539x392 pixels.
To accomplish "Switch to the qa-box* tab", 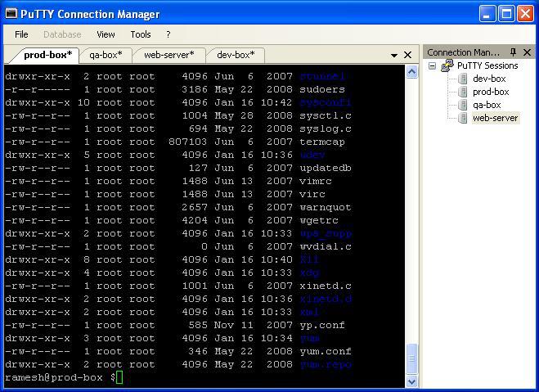I will 106,55.
